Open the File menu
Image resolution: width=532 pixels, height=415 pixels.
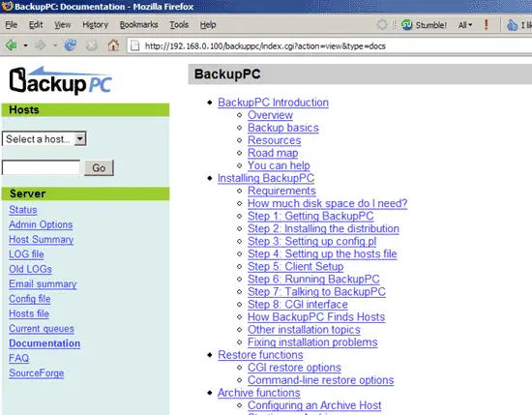click(x=12, y=25)
